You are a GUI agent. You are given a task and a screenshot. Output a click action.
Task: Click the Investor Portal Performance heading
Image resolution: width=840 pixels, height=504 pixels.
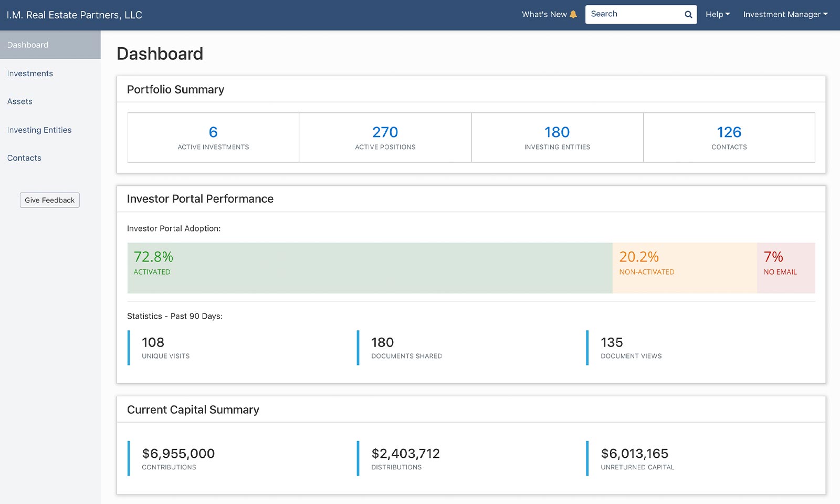200,199
